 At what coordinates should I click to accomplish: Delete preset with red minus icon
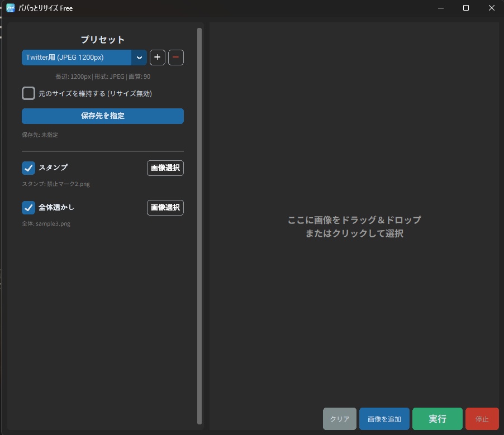176,58
